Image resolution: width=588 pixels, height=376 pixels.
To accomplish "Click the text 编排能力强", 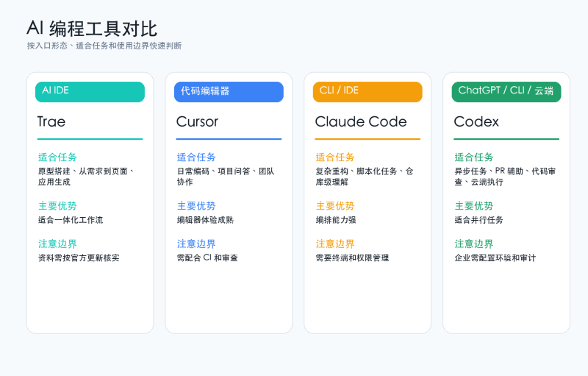I will point(336,220).
